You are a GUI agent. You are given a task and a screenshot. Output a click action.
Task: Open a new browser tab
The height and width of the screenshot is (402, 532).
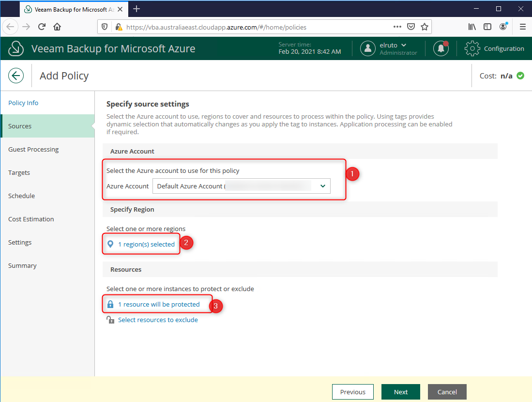[x=137, y=9]
